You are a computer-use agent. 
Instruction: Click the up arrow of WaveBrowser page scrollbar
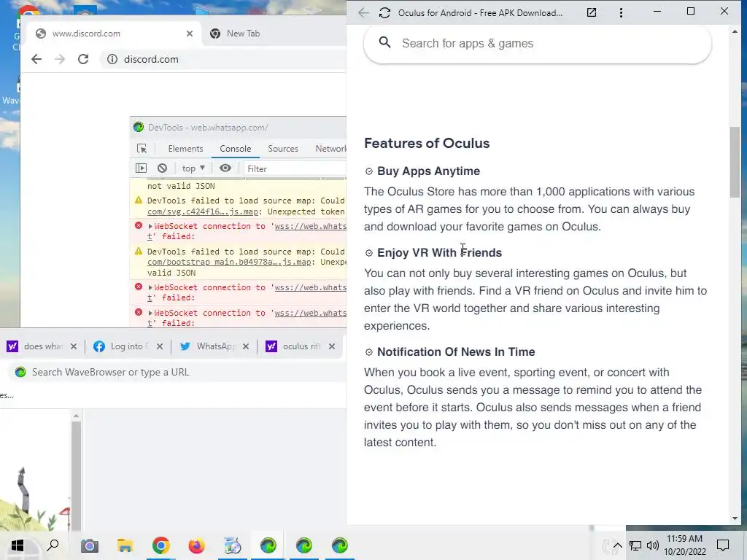point(76,416)
